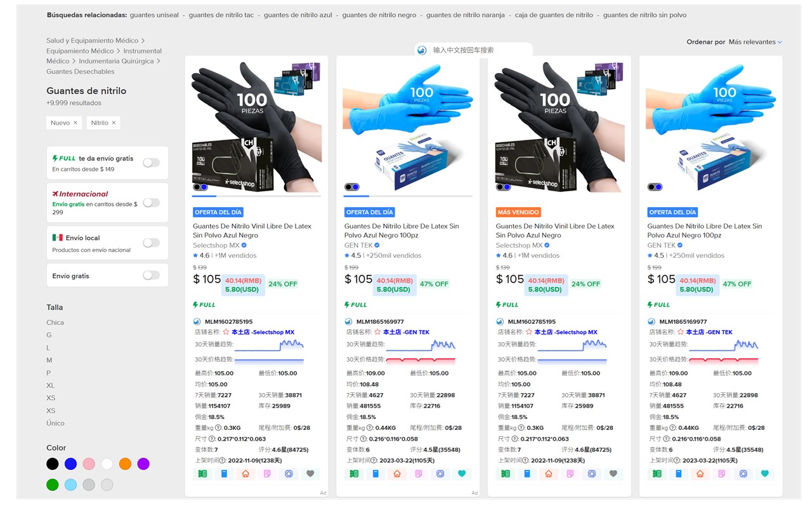Open the black gloves image in the MÁS VENDIDO card
Screen dimensions: 812x508
tap(560, 127)
